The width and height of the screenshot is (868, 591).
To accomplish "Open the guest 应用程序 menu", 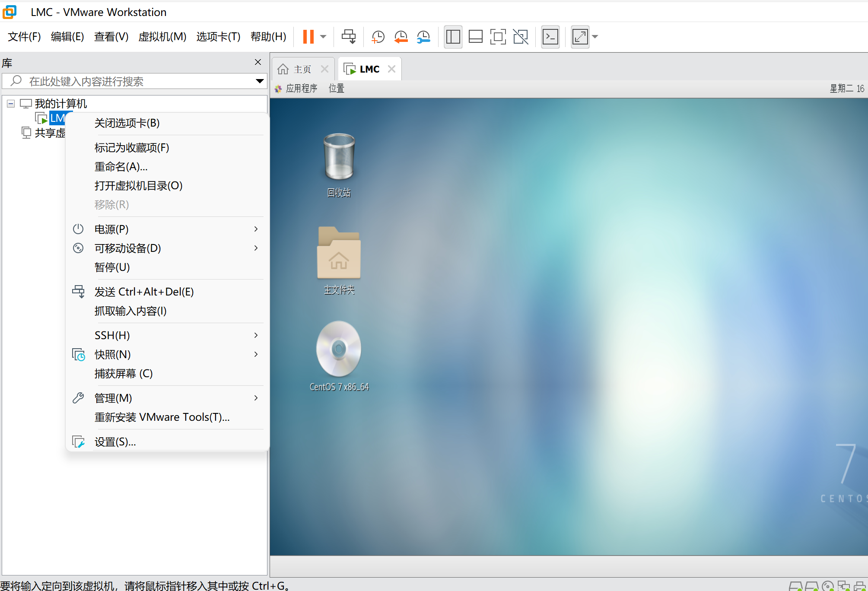I will point(296,89).
